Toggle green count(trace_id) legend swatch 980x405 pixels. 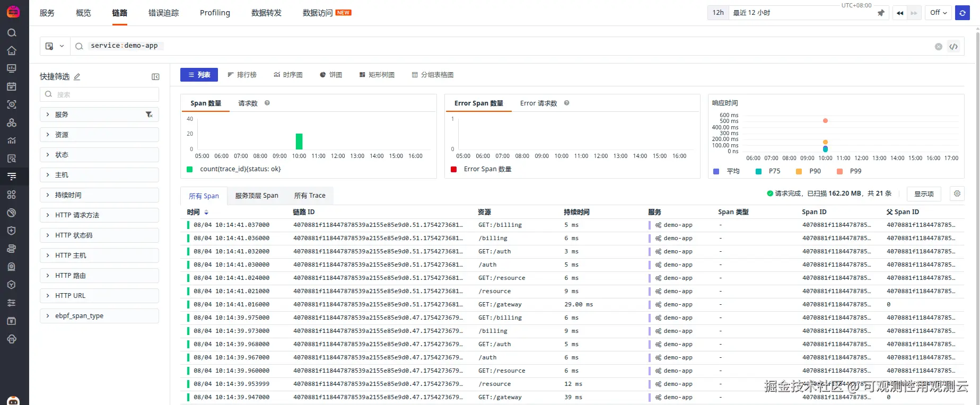(189, 169)
